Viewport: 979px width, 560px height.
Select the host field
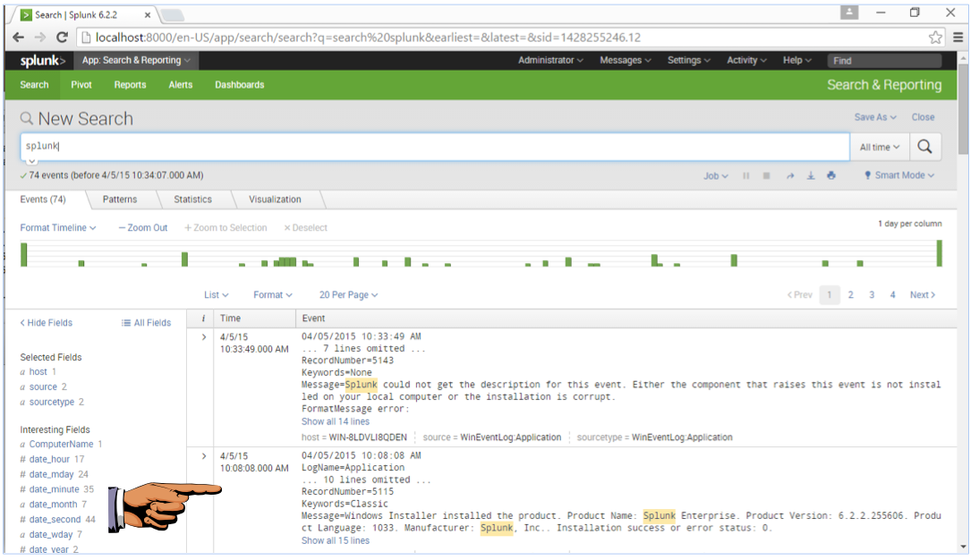(x=38, y=372)
